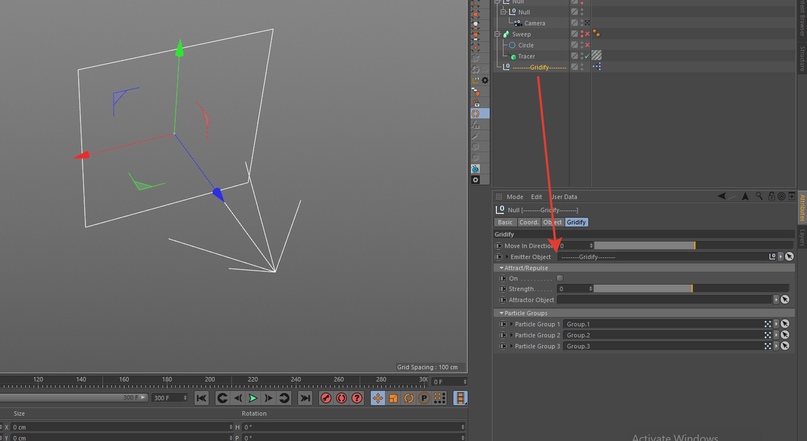
Task: Click the Record Active Objects icon
Action: coord(325,398)
